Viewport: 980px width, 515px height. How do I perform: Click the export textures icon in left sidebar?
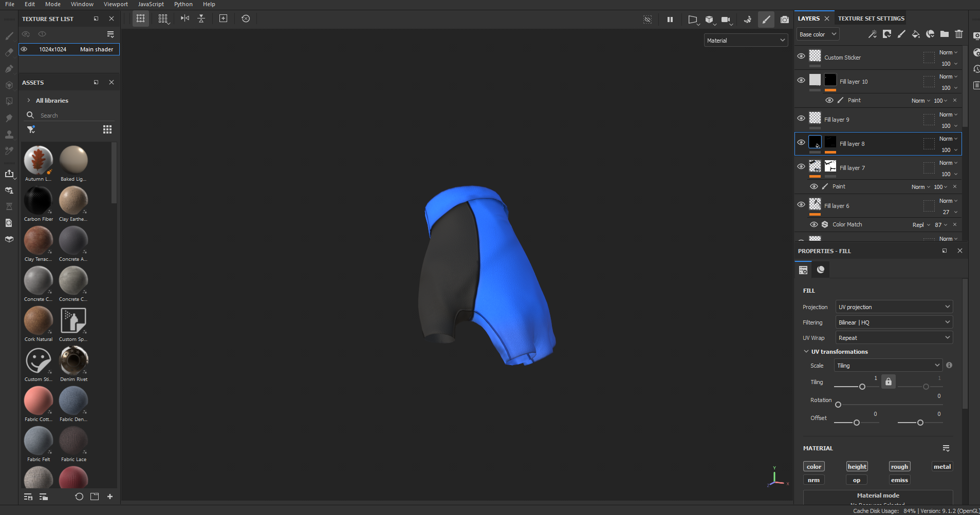click(9, 174)
